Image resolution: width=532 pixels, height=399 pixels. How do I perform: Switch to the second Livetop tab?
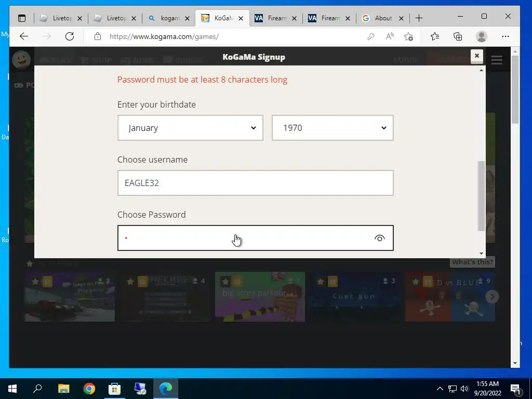[115, 18]
